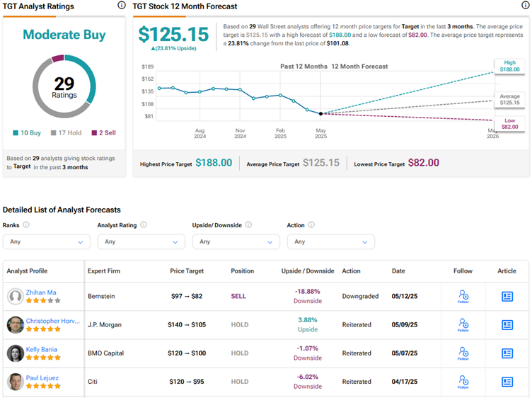
Task: Click the 04/17/25 date cell
Action: (405, 382)
